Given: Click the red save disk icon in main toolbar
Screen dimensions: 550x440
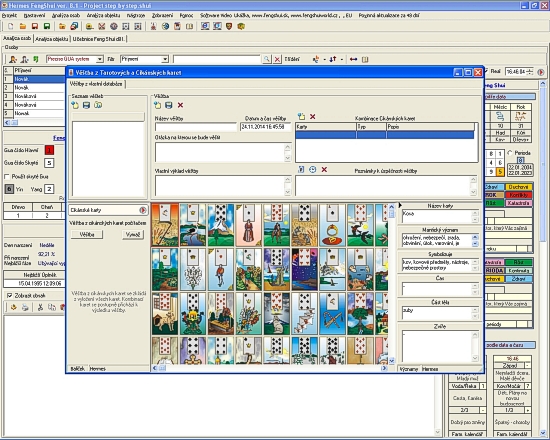Looking at the screenshot, I should pos(35,26).
